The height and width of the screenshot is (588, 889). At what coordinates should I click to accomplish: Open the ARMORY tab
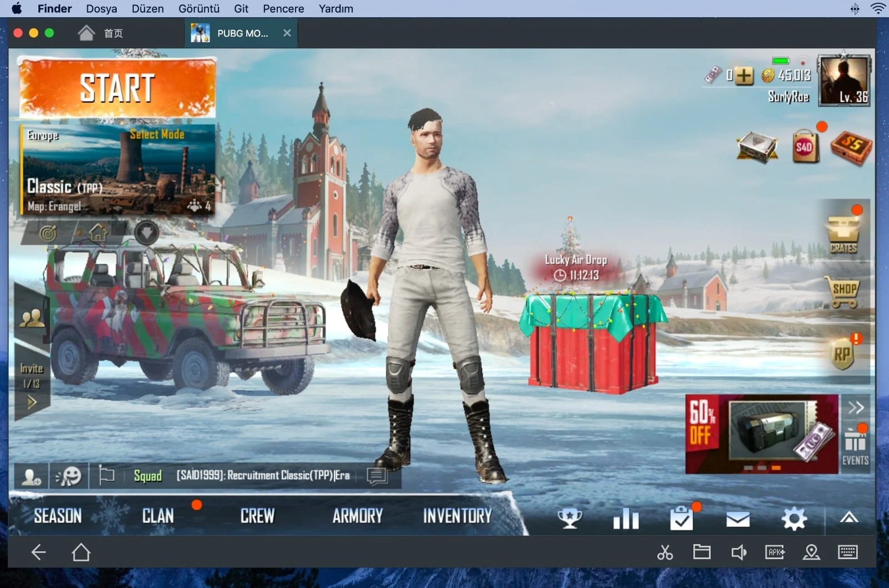point(358,516)
